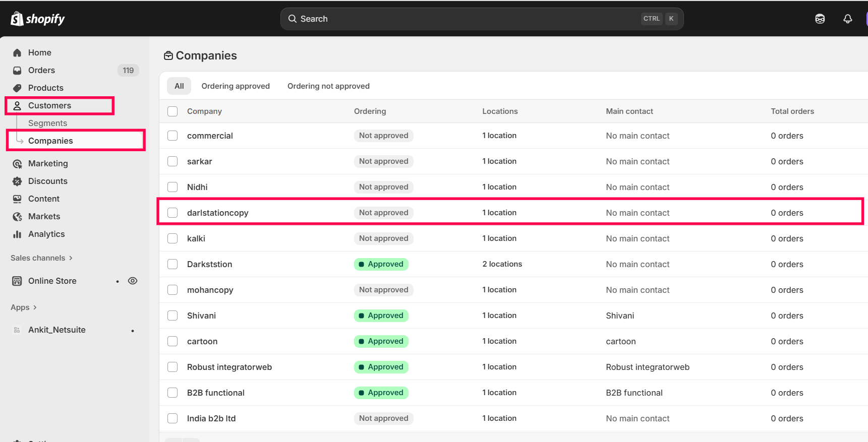Click the Home icon in sidebar

17,52
